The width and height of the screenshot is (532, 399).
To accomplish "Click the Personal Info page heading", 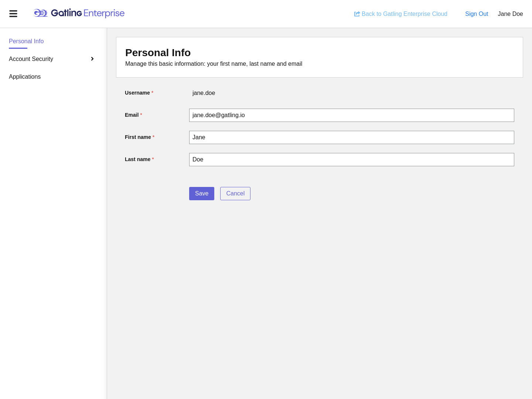I will 158,53.
